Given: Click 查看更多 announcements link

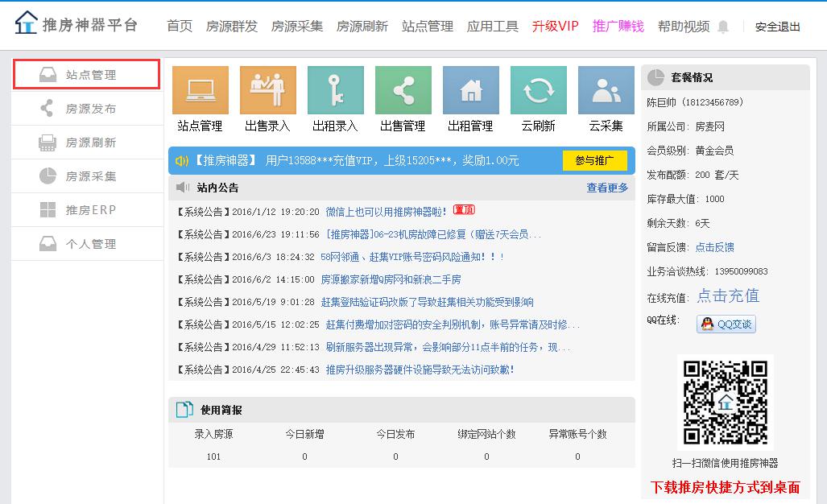Looking at the screenshot, I should [x=607, y=188].
